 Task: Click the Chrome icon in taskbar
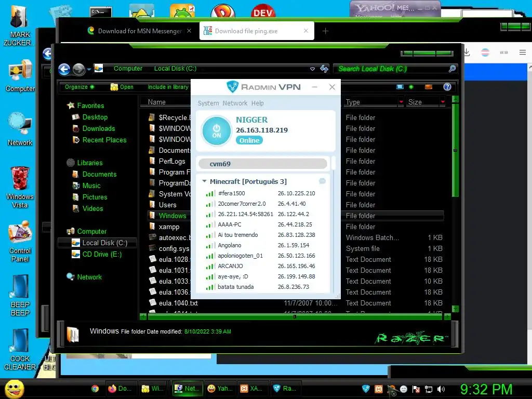[95, 389]
